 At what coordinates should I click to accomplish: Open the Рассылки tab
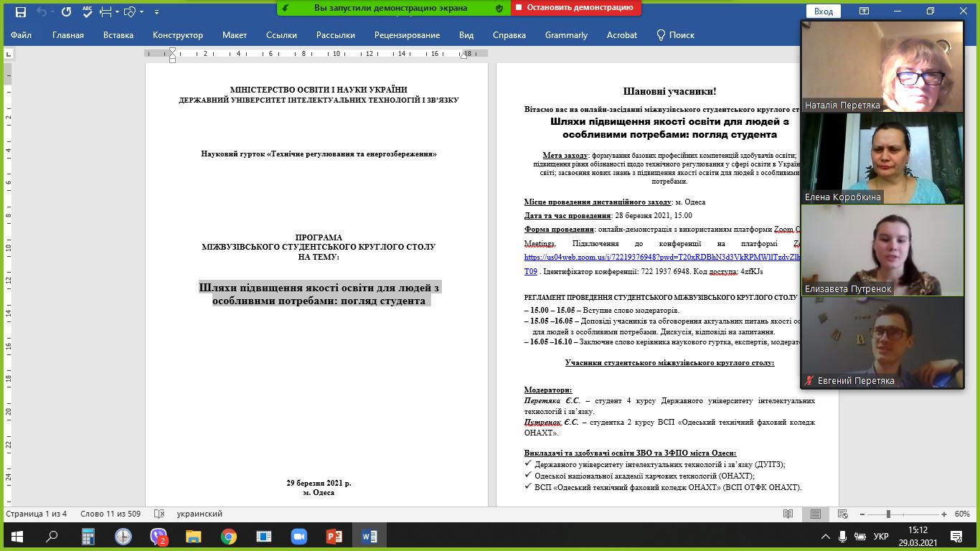tap(336, 34)
